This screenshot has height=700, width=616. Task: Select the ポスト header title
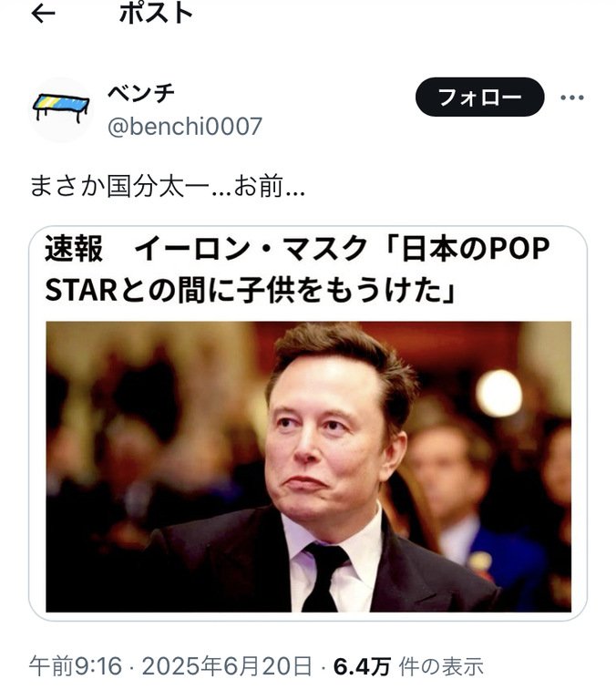click(156, 13)
